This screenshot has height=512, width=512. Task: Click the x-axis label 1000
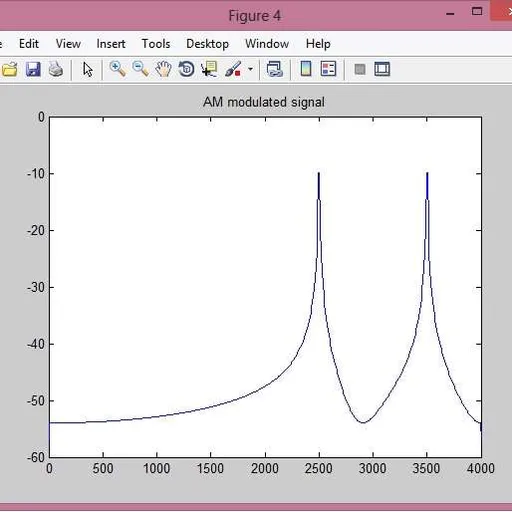(x=156, y=468)
